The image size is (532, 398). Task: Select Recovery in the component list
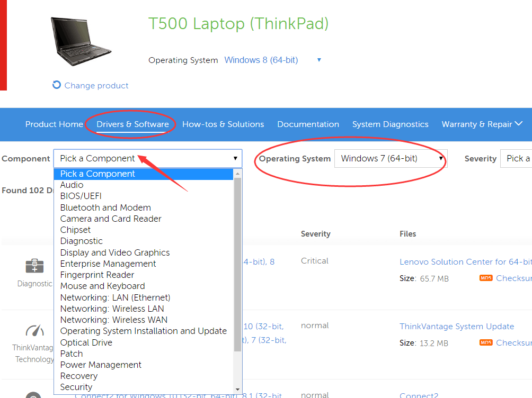click(x=144, y=376)
